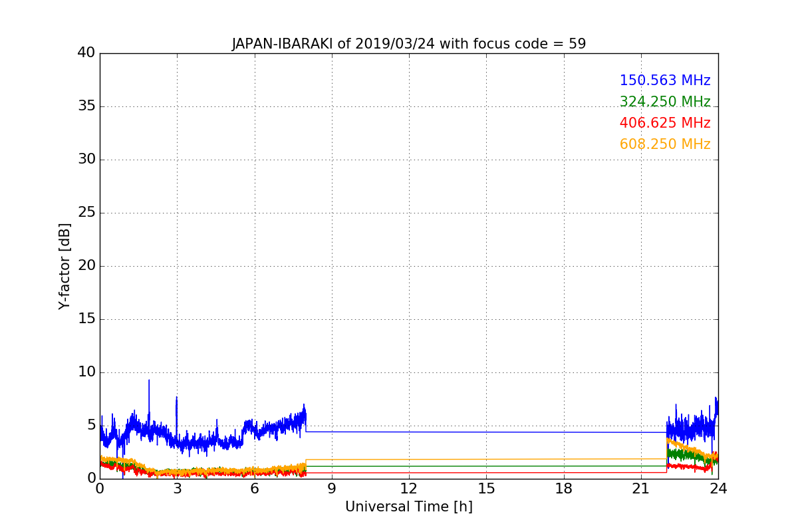
Task: Click the y-axis tick label 5
Action: [x=91, y=426]
